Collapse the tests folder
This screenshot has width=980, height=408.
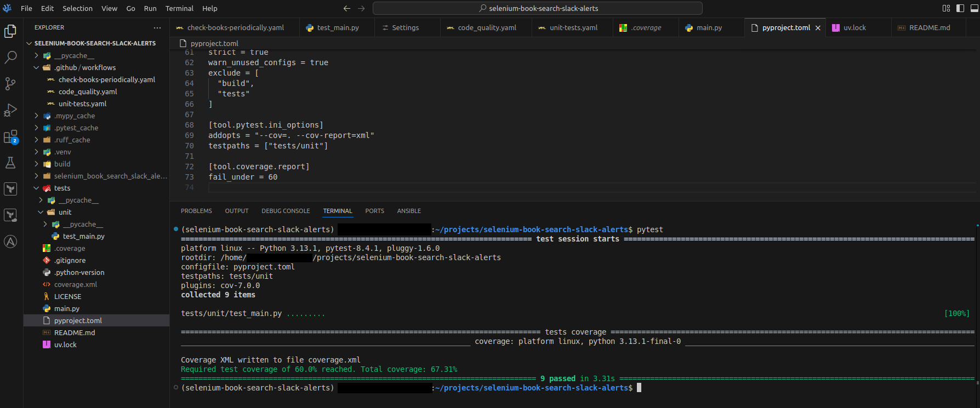point(62,188)
